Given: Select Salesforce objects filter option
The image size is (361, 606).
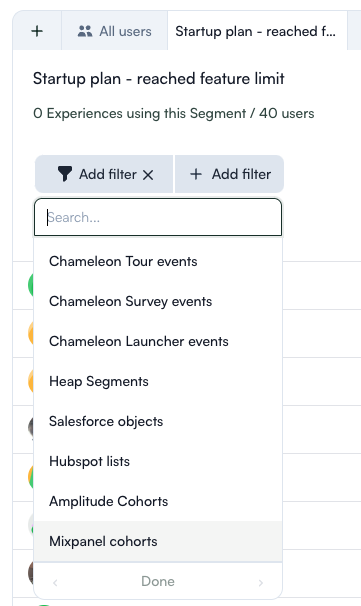Looking at the screenshot, I should click(x=158, y=421).
